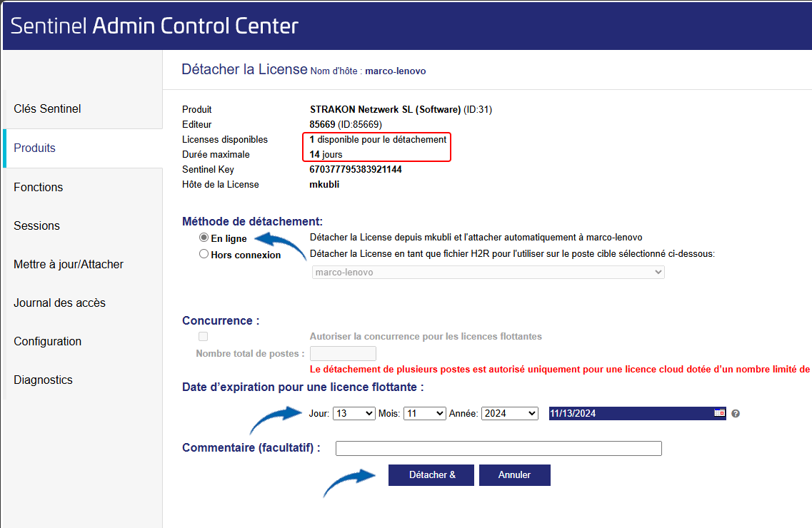Cancel with the Annuler button

coord(515,474)
